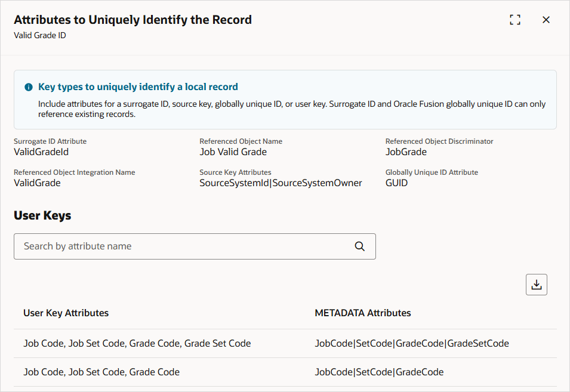The width and height of the screenshot is (570, 392).
Task: Click inside the attribute name search field
Action: pyautogui.click(x=179, y=246)
